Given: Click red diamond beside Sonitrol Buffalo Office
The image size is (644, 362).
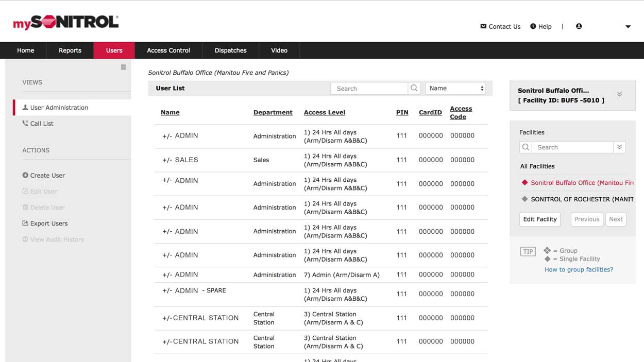Looking at the screenshot, I should tap(524, 183).
